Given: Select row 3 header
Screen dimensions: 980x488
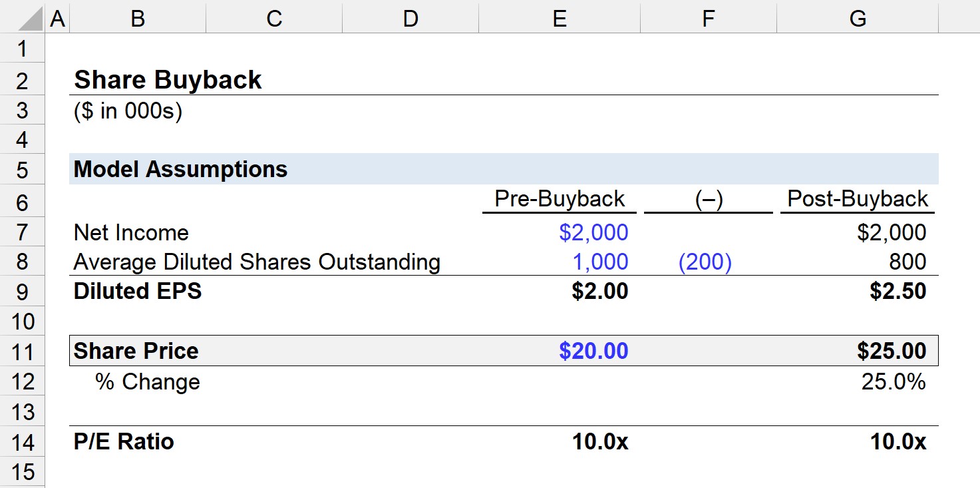Looking at the screenshot, I should pos(23,111).
